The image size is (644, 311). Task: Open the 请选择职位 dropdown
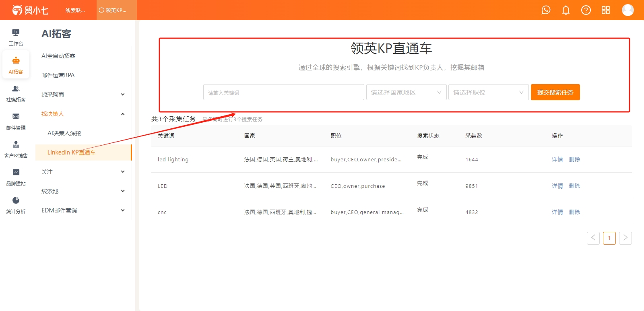click(489, 92)
